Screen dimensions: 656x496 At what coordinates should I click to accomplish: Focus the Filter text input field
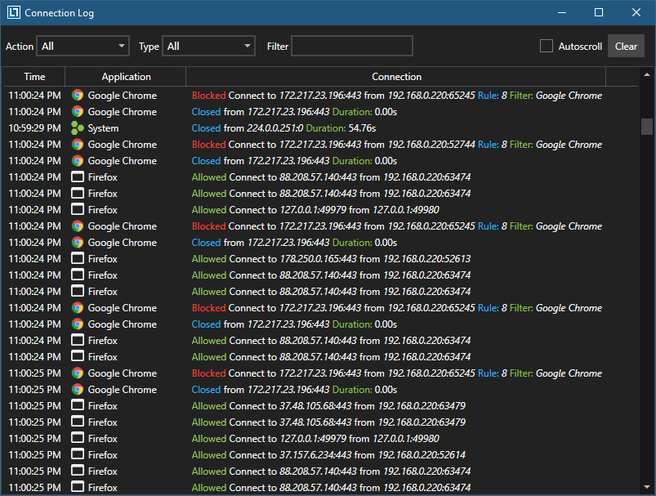[x=352, y=46]
